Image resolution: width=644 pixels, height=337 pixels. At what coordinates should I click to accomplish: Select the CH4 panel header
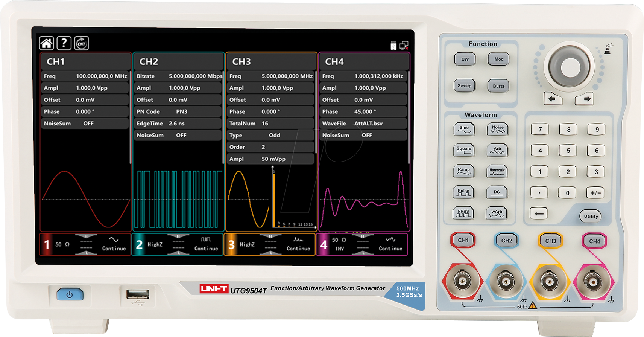pos(364,61)
